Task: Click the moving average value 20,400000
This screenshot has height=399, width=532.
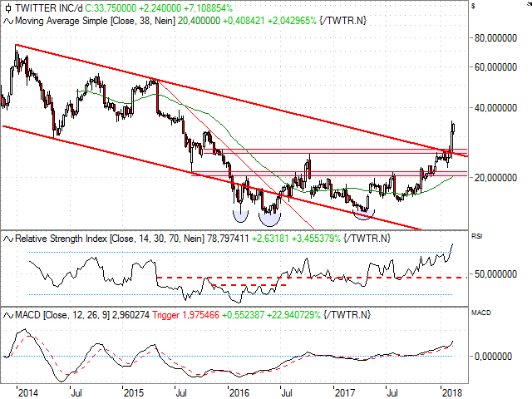Action: pyautogui.click(x=199, y=21)
